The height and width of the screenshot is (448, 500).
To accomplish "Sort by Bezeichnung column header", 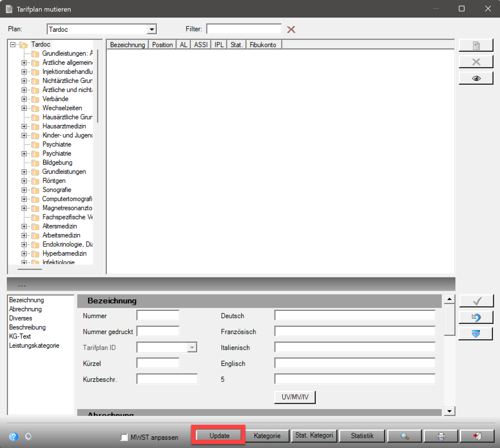I will click(127, 45).
